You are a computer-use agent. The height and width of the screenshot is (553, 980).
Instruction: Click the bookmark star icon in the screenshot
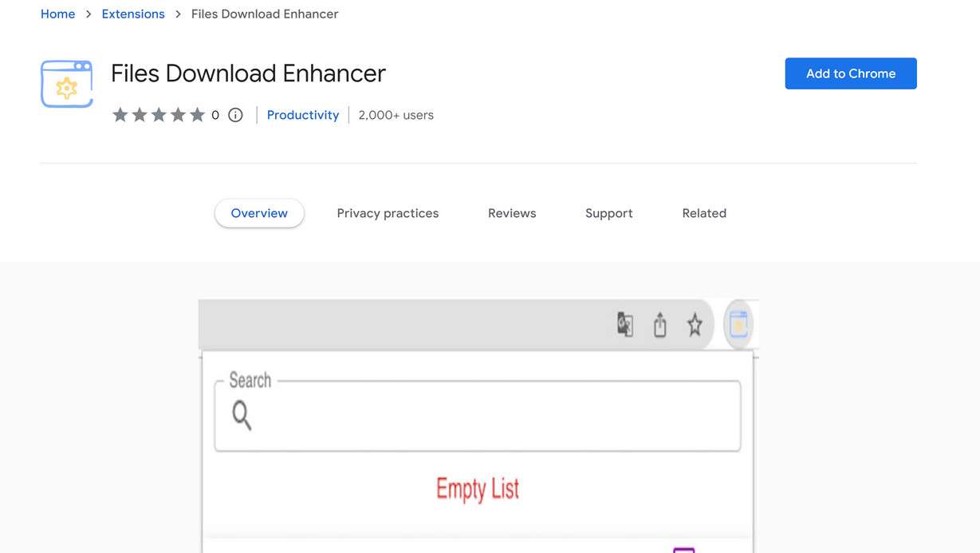694,325
